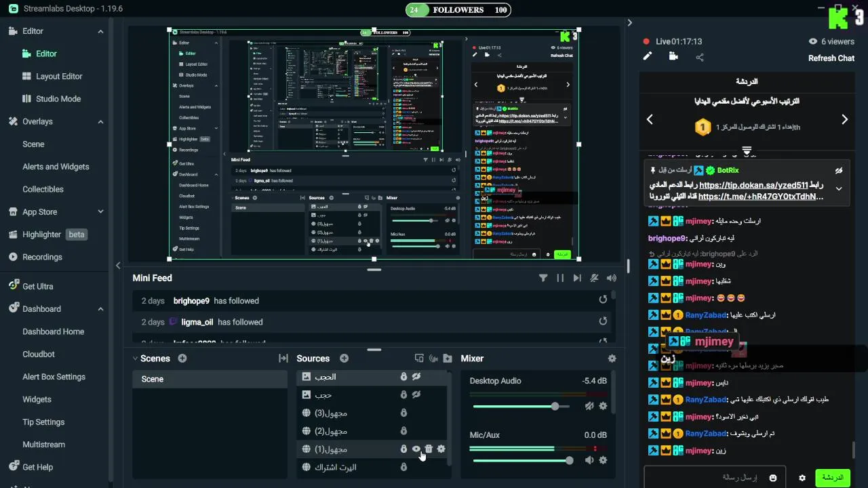
Task: Add a source folder
Action: point(447,359)
